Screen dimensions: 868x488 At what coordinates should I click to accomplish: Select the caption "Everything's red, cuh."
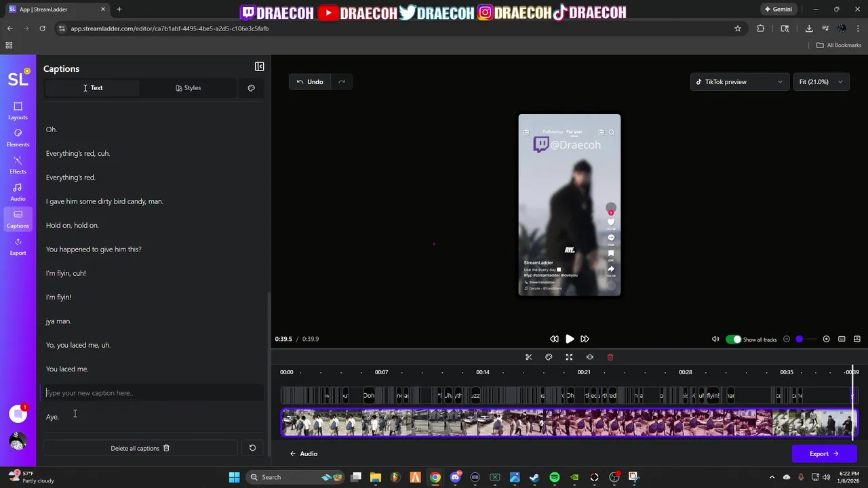click(78, 154)
